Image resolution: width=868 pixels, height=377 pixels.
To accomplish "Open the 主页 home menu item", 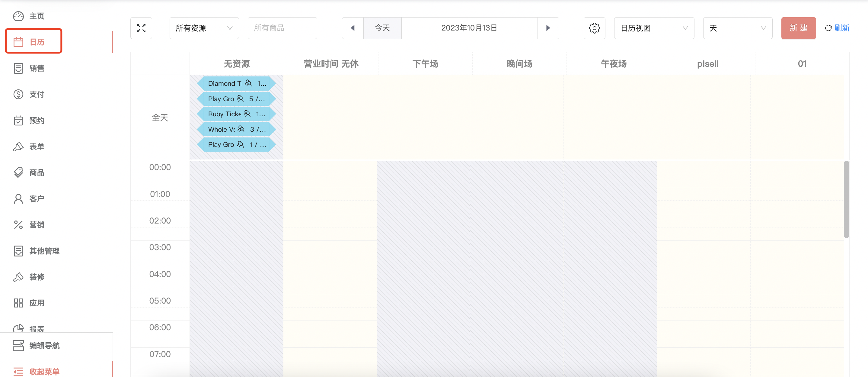I will [x=29, y=16].
